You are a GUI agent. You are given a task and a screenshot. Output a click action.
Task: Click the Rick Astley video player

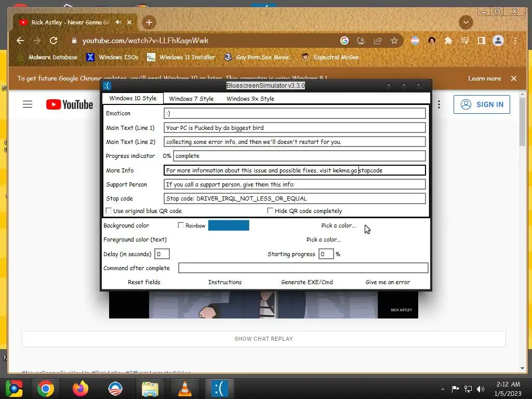click(x=263, y=304)
